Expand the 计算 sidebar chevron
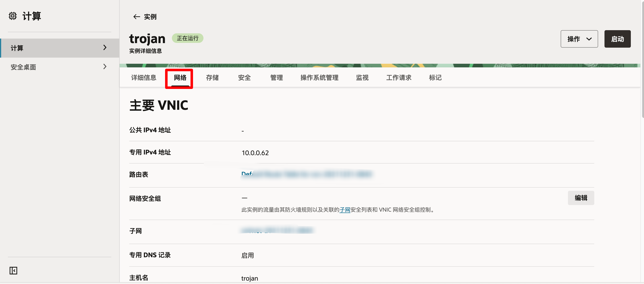This screenshot has width=644, height=284. pos(105,47)
